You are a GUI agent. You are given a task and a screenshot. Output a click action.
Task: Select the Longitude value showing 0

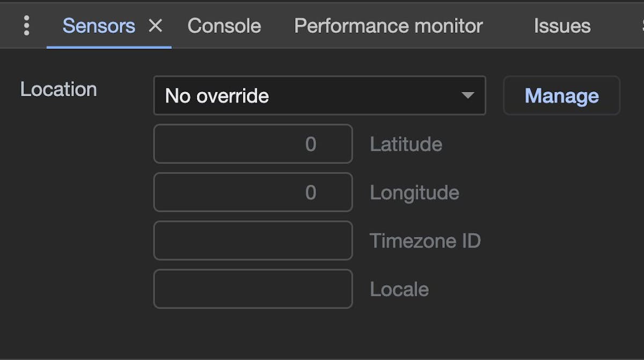[x=311, y=192]
